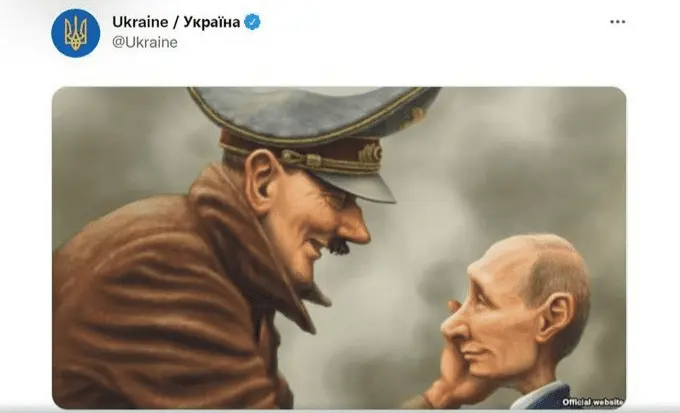
Task: Click the small figure's ear
Action: 555,317
